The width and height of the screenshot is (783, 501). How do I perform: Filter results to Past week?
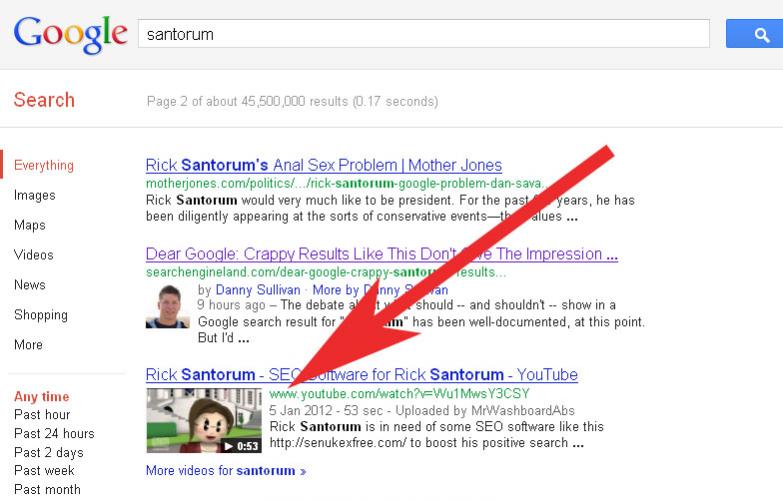point(44,471)
